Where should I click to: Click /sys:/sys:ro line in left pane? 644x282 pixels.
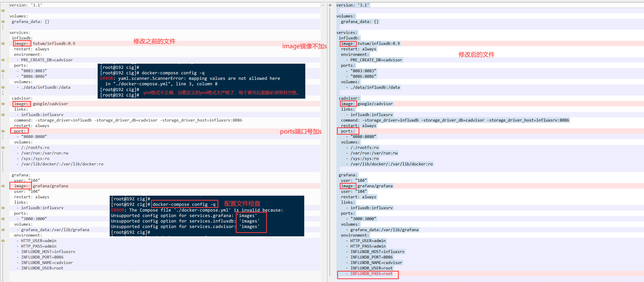click(x=35, y=159)
